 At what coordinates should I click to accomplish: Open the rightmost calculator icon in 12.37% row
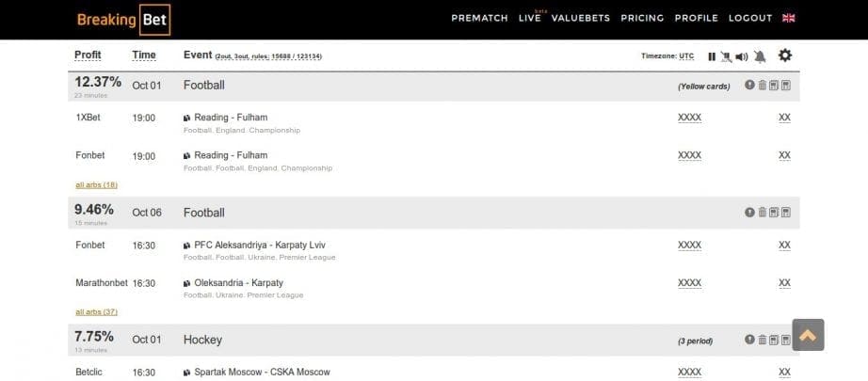tap(785, 86)
